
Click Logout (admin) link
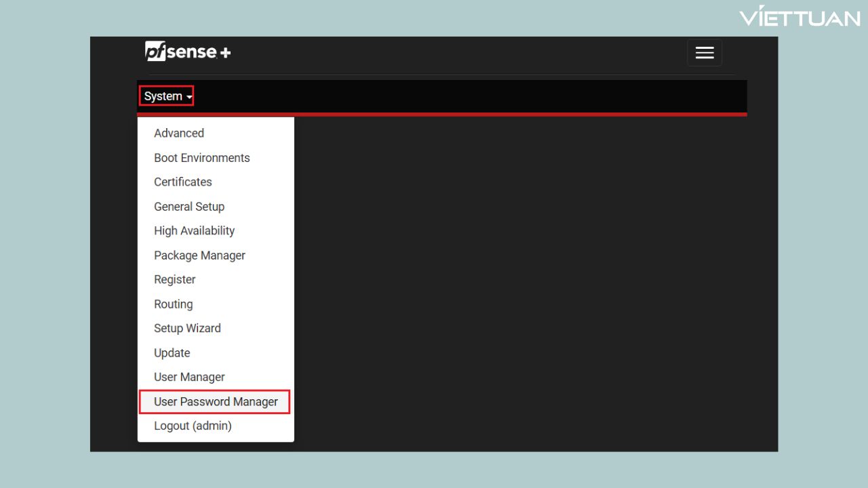pyautogui.click(x=193, y=426)
